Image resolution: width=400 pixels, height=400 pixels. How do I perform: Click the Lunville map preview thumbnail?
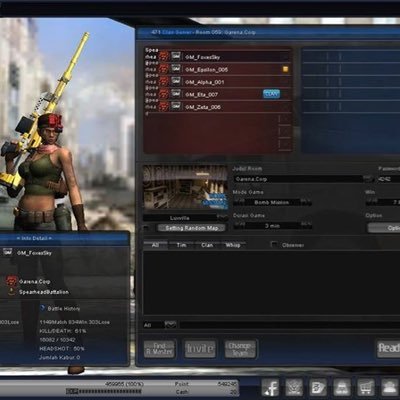tap(185, 188)
